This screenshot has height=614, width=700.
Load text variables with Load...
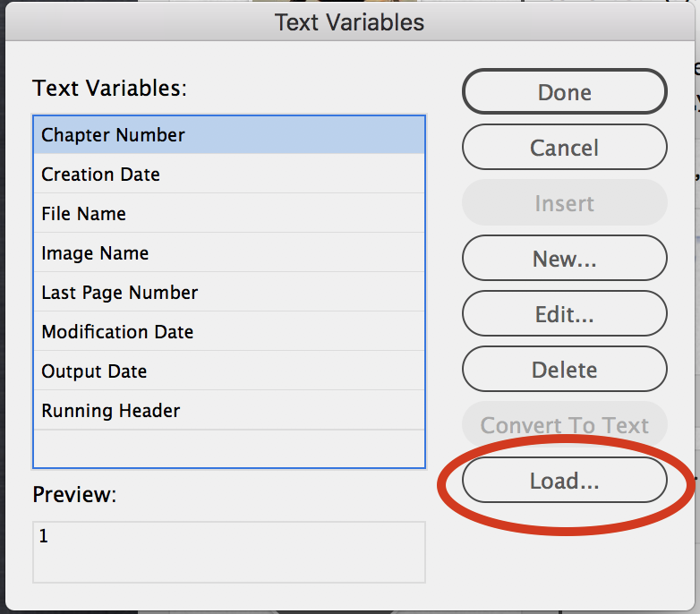point(564,481)
